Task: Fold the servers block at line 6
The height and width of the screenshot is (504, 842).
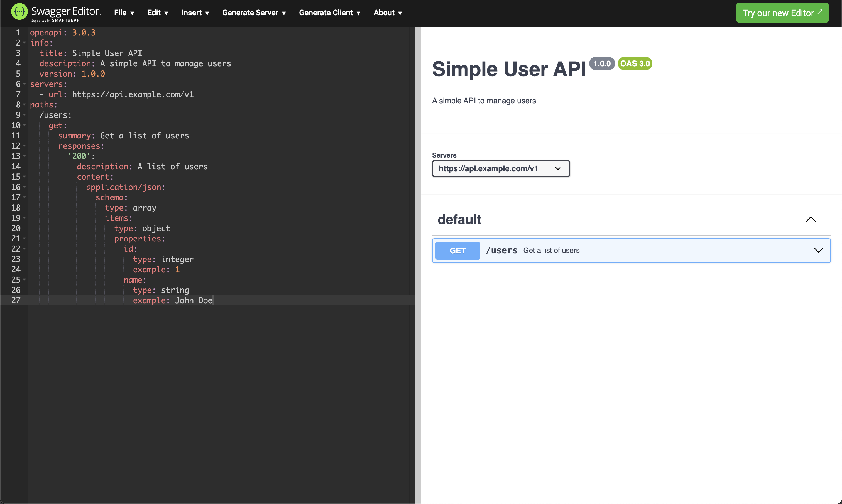Action: point(25,84)
